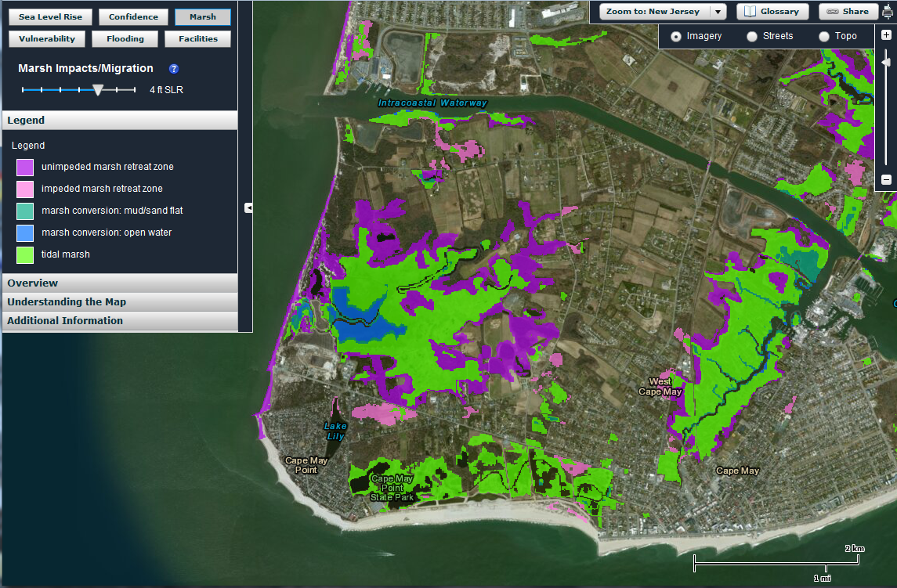Enable the Topo basemap option
Viewport: 897px width, 588px height.
tap(823, 36)
